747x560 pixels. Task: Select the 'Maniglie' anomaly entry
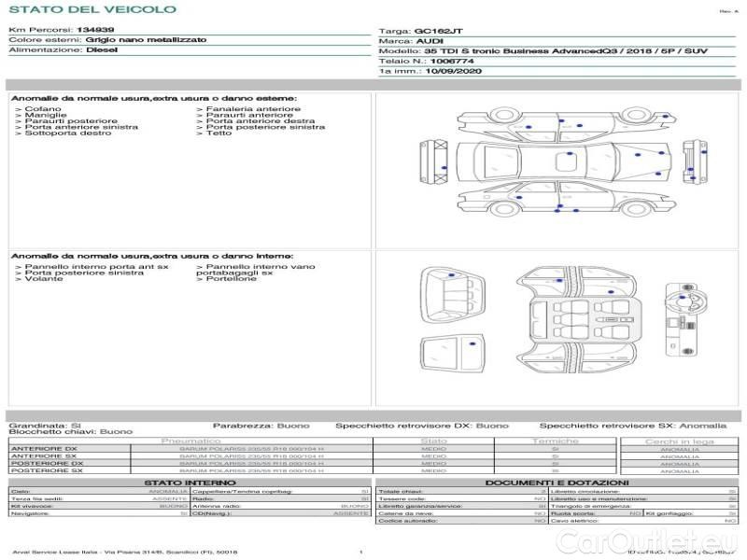click(41, 115)
